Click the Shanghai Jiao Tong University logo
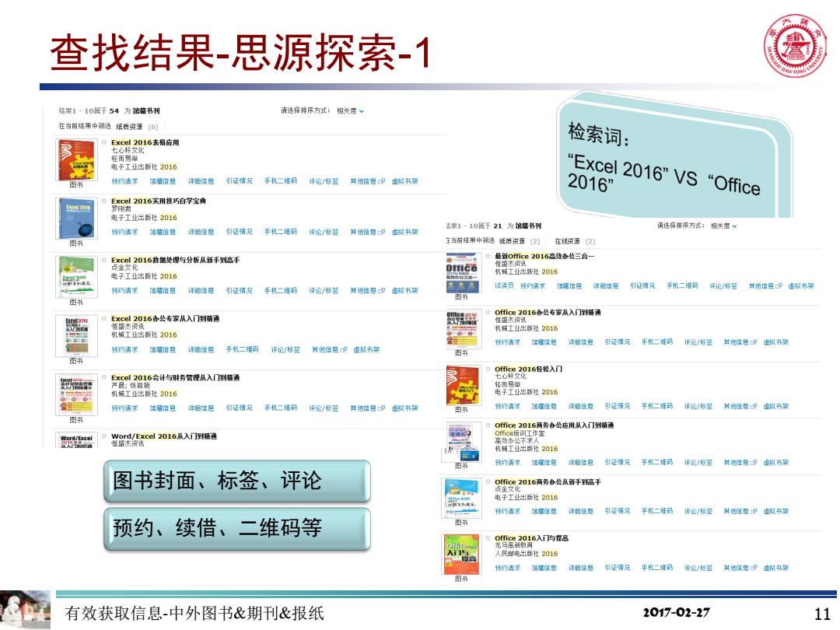This screenshot has width=840, height=630. coord(795,46)
